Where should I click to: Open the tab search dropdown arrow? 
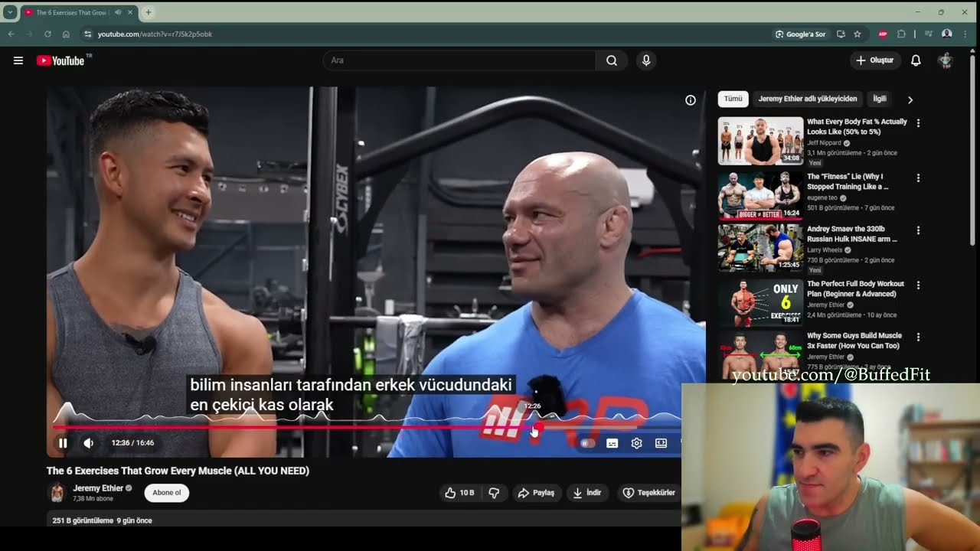(x=10, y=12)
